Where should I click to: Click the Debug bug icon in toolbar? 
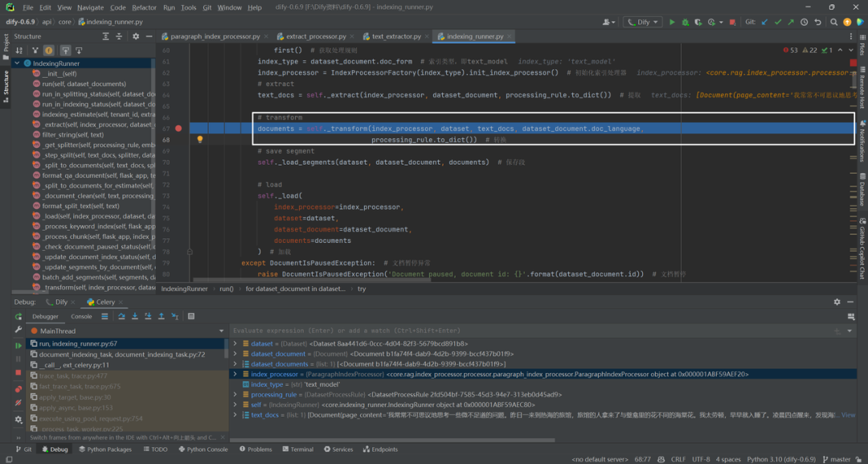(686, 23)
